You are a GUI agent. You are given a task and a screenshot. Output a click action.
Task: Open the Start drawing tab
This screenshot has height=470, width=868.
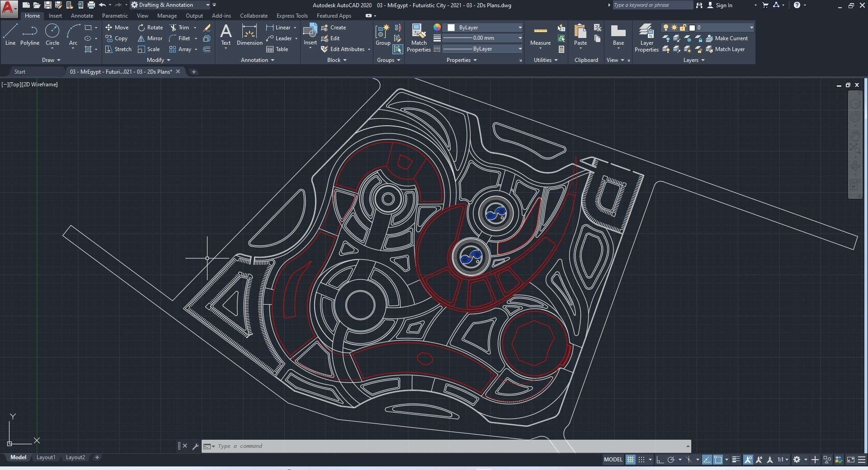point(19,72)
